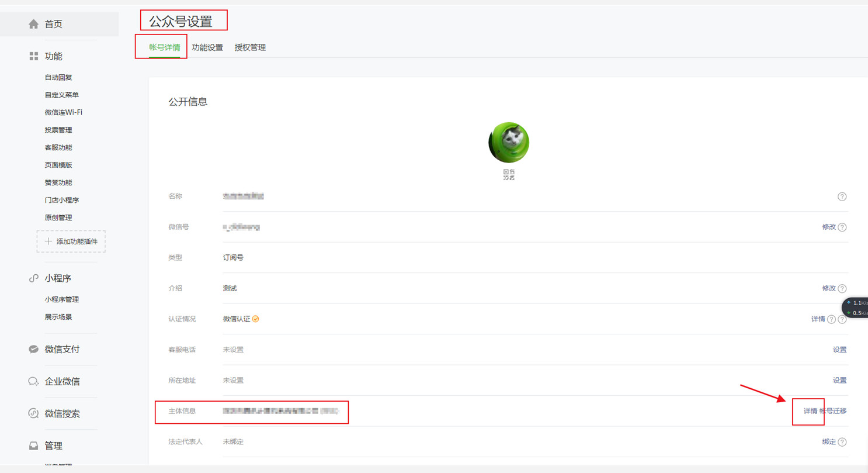This screenshot has height=473, width=868.
Task: Click 绑定 in the 法定代表人 row
Action: click(x=829, y=442)
